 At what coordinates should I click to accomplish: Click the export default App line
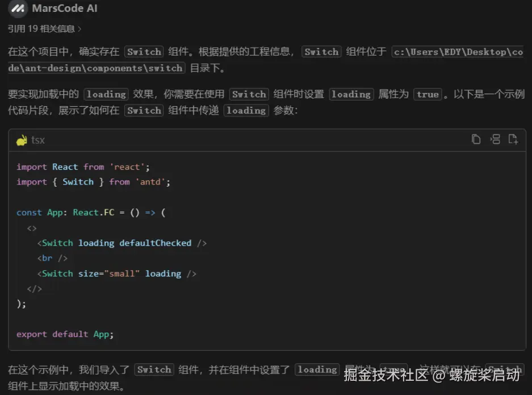point(65,334)
